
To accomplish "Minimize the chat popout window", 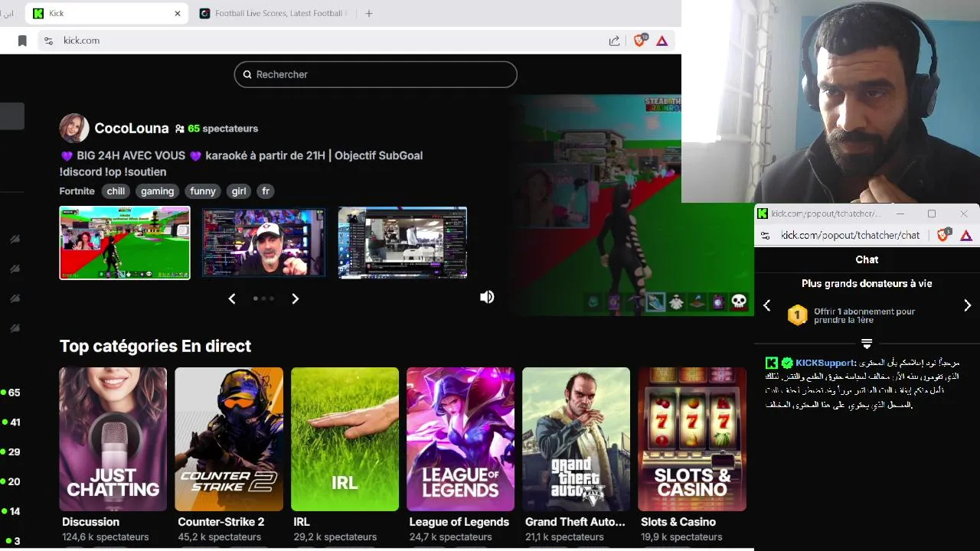I will click(x=900, y=214).
